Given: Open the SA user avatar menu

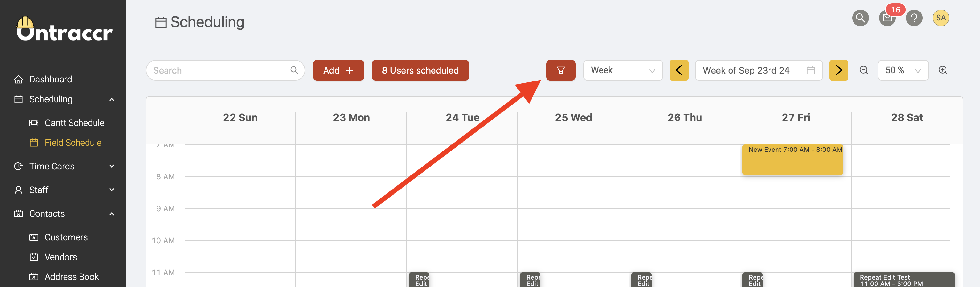Looking at the screenshot, I should pyautogui.click(x=940, y=18).
